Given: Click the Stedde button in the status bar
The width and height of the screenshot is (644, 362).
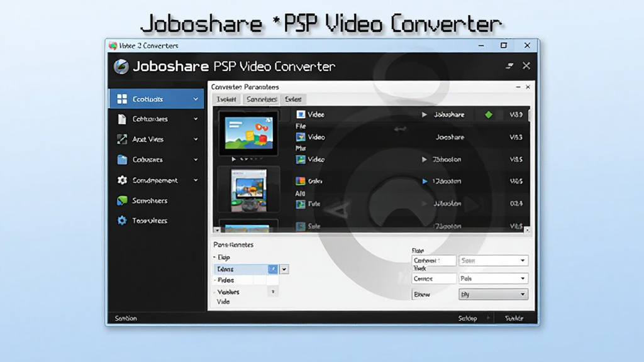Looking at the screenshot, I should [514, 319].
